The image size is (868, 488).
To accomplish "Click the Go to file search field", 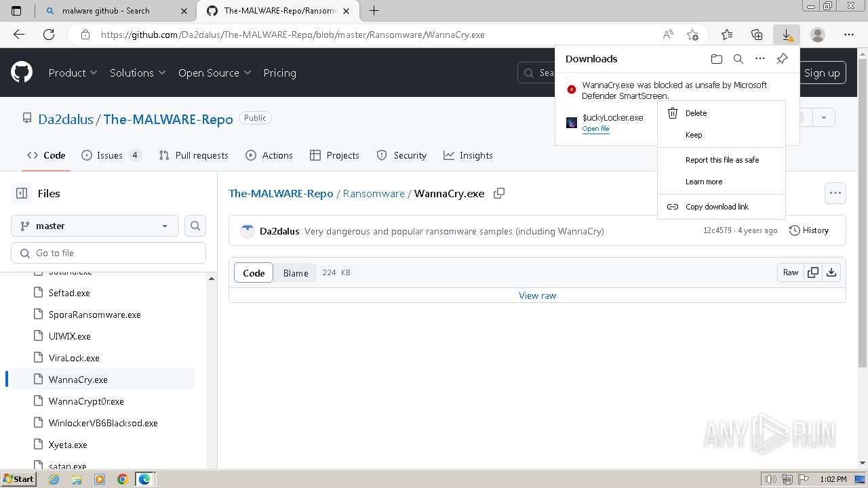I will point(108,253).
